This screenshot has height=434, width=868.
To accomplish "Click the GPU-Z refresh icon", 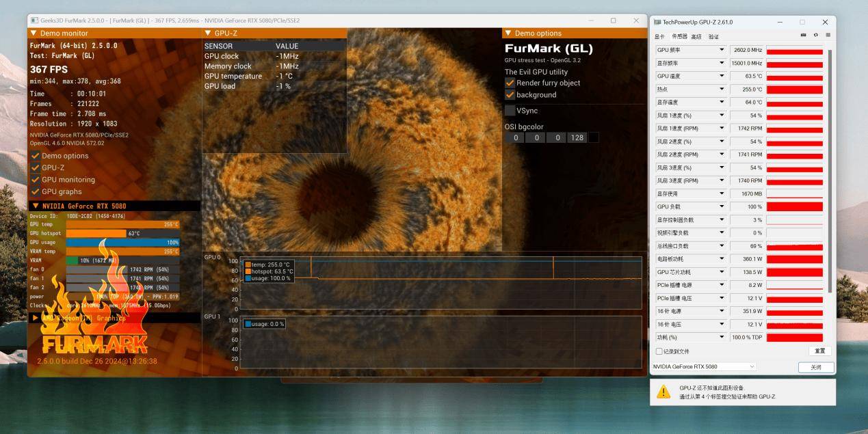I will click(815, 36).
